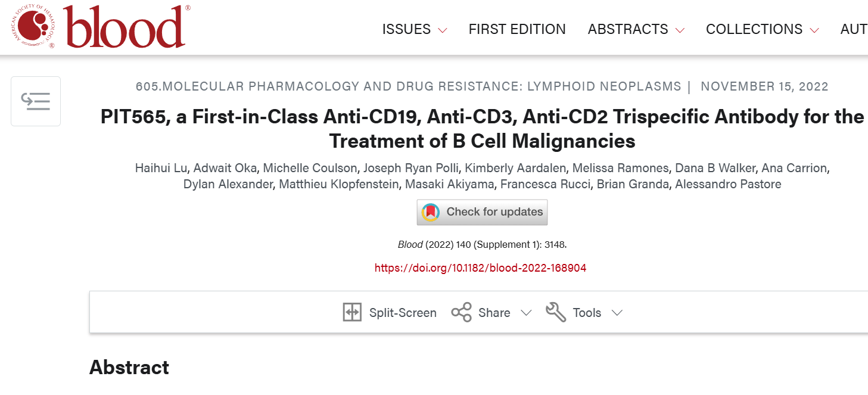The width and height of the screenshot is (868, 395).
Task: Click the Tools wrench icon
Action: (556, 313)
